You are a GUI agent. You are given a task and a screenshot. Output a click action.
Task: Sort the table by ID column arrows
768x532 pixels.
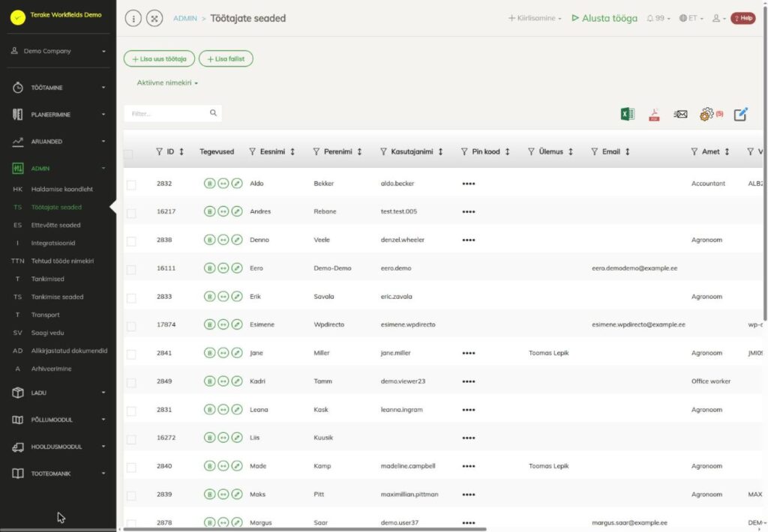pyautogui.click(x=181, y=151)
